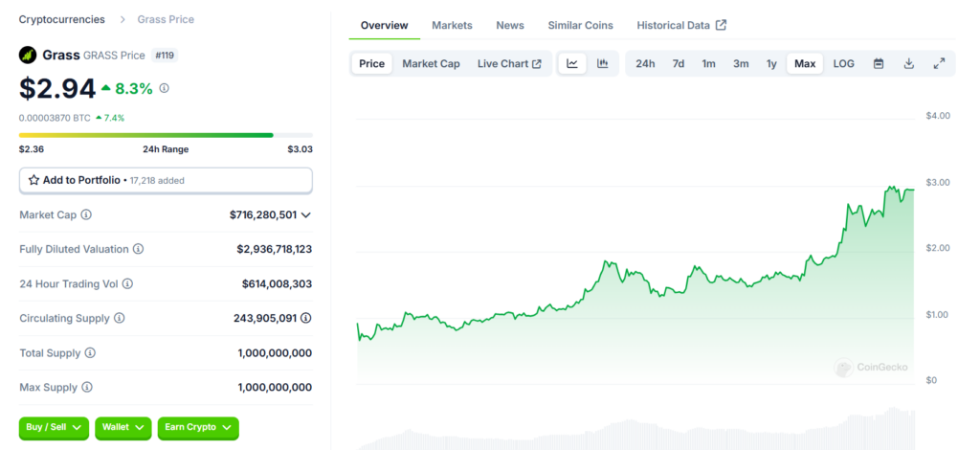Open the Historical Data tab
Viewport: 980px width, 450px height.
point(680,25)
